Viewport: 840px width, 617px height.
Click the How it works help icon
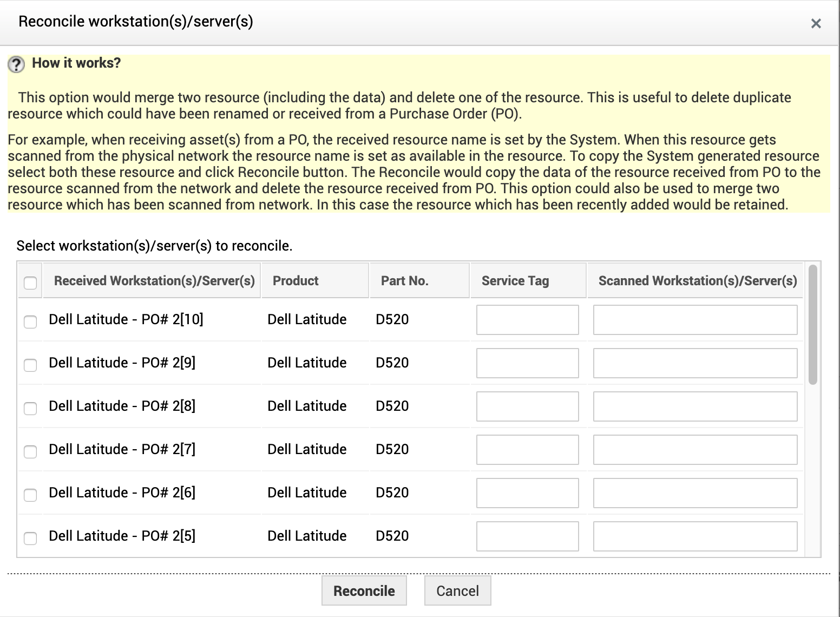(16, 64)
